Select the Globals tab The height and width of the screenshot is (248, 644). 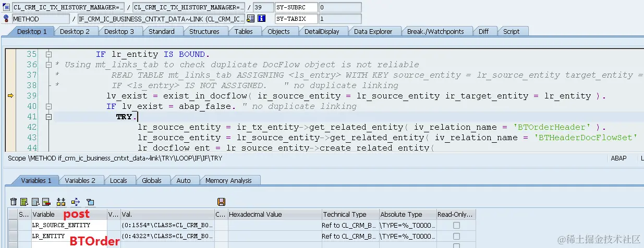(x=152, y=180)
